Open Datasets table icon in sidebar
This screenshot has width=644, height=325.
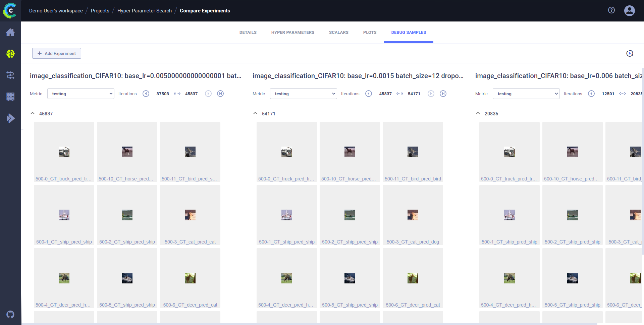pos(10,97)
